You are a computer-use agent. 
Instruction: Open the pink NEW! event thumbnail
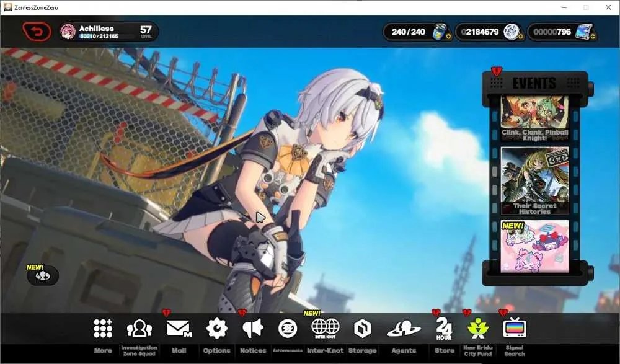coord(534,247)
